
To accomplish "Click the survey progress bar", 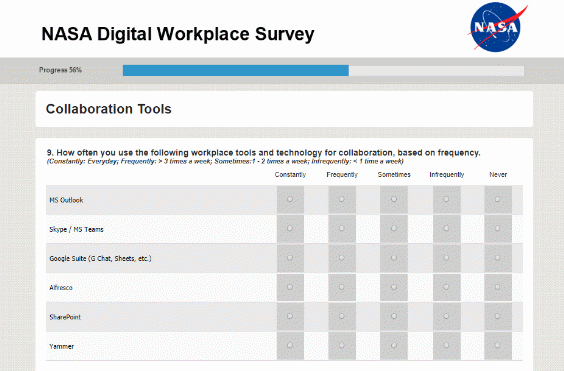I will 323,71.
